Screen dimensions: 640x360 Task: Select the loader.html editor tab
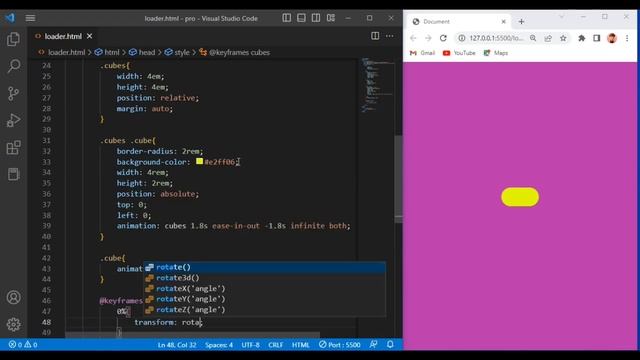coord(63,36)
